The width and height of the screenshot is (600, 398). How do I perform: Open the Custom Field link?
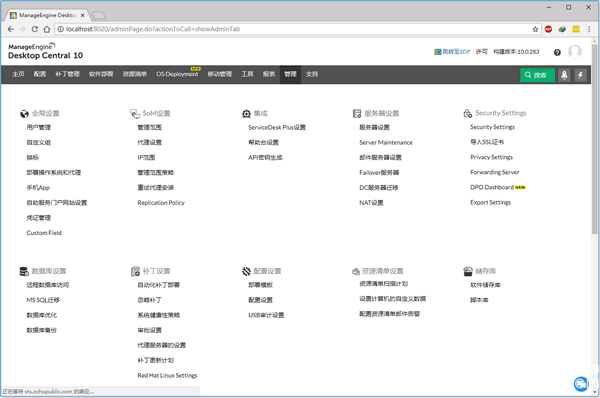tap(44, 233)
